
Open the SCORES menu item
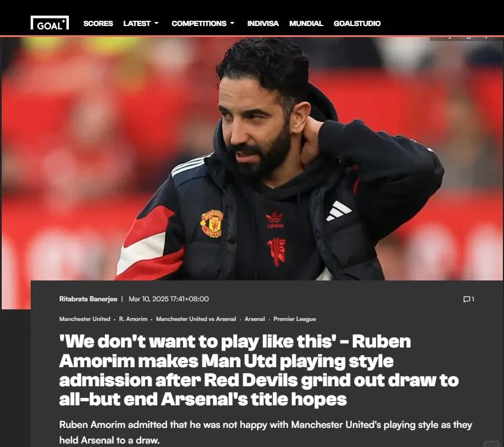coord(98,24)
